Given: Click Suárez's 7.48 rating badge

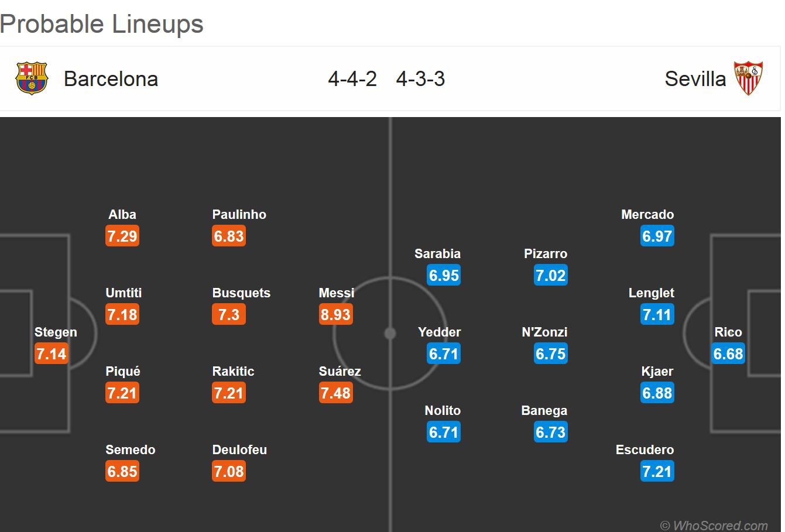Looking at the screenshot, I should (x=335, y=393).
